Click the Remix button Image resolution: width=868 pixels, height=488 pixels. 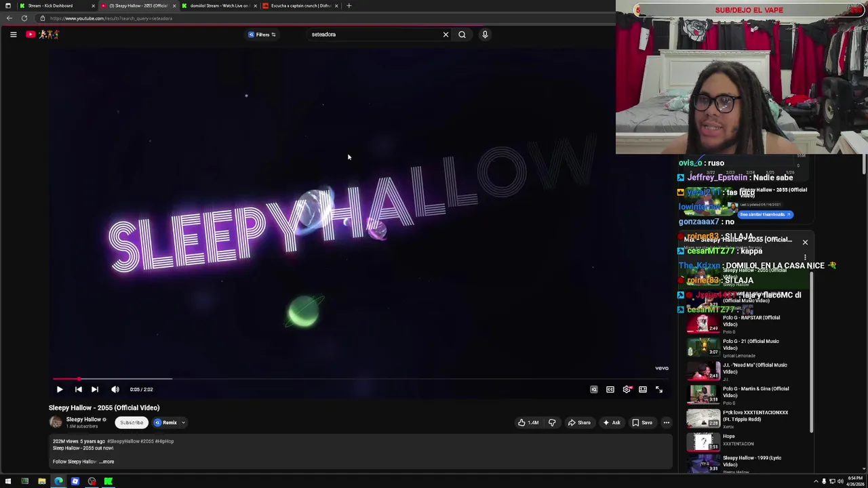click(x=165, y=423)
